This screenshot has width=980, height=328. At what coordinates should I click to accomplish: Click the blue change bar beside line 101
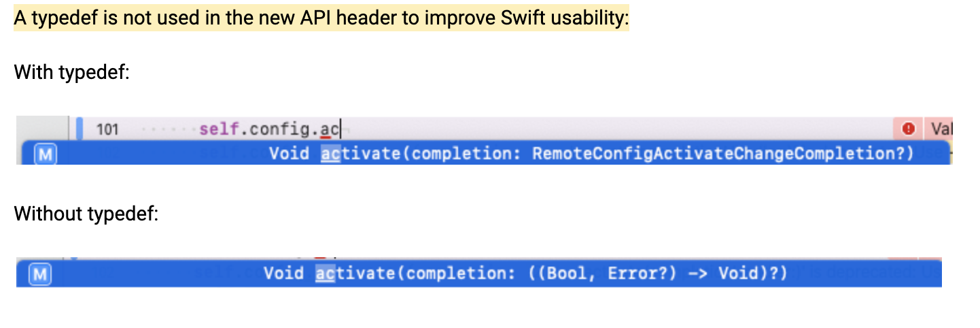tap(80, 129)
